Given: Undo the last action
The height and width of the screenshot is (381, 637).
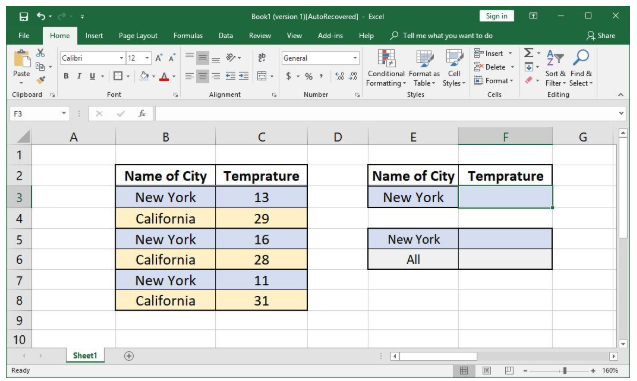Looking at the screenshot, I should 41,16.
